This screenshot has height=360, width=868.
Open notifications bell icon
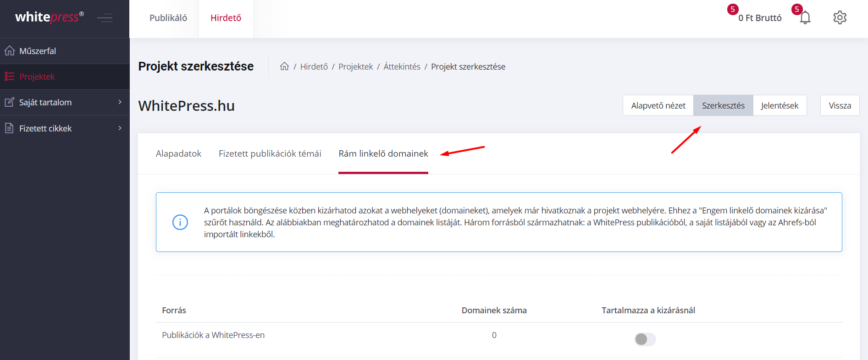point(805,18)
